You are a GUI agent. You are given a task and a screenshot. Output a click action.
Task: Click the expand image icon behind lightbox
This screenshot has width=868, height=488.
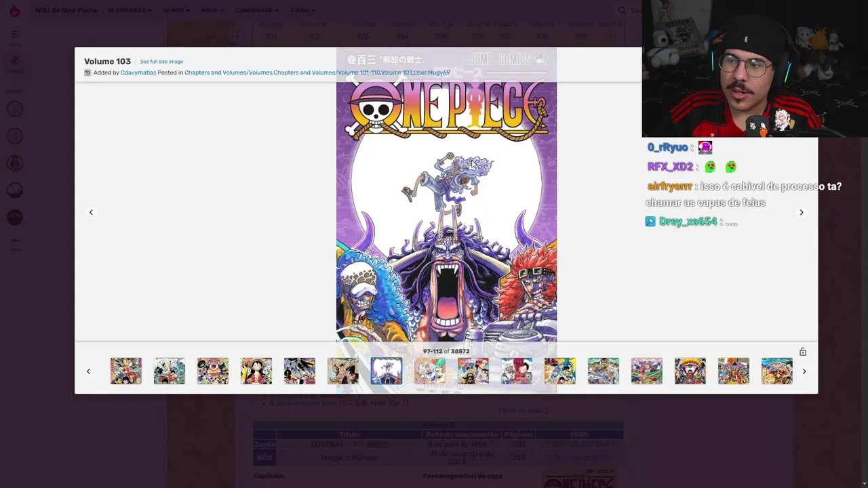pyautogui.click(x=234, y=35)
